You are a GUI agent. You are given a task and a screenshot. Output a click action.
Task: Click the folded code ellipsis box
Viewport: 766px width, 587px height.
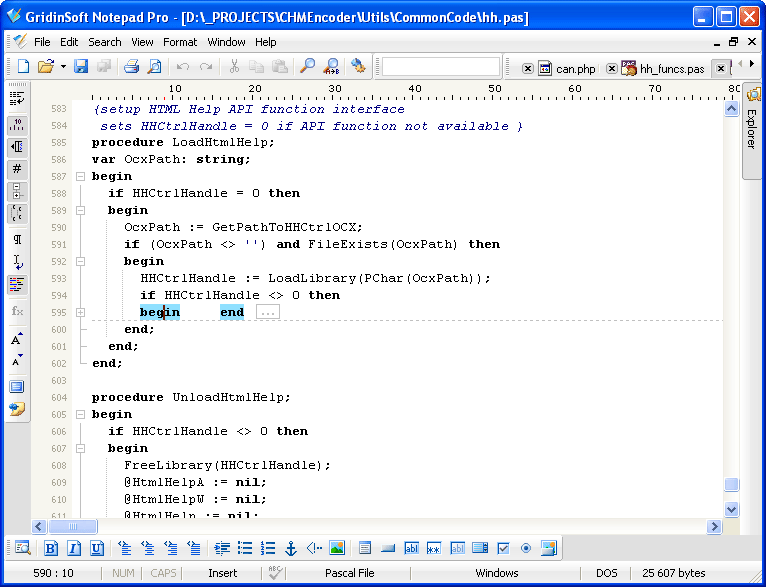tap(268, 312)
